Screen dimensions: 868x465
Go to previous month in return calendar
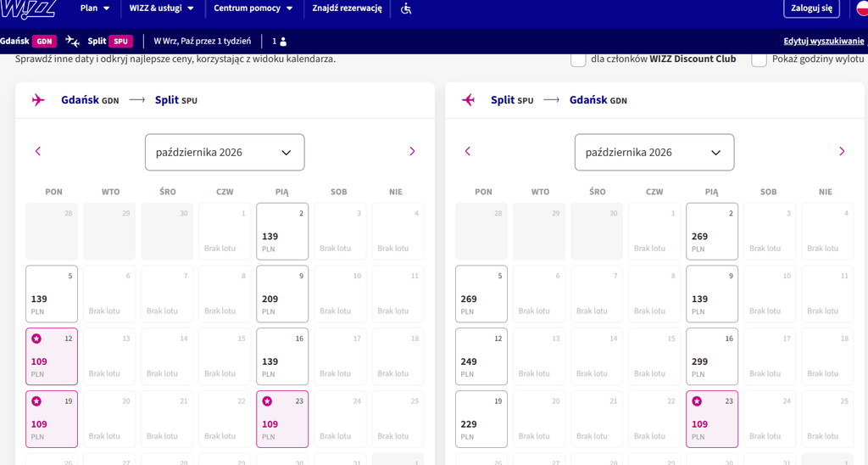(x=468, y=151)
